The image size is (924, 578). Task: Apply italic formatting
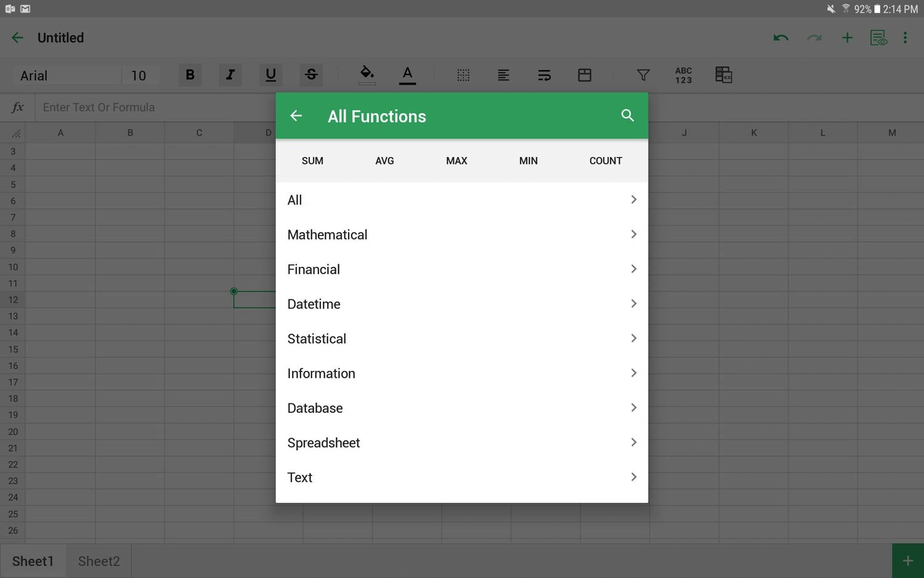pos(230,75)
